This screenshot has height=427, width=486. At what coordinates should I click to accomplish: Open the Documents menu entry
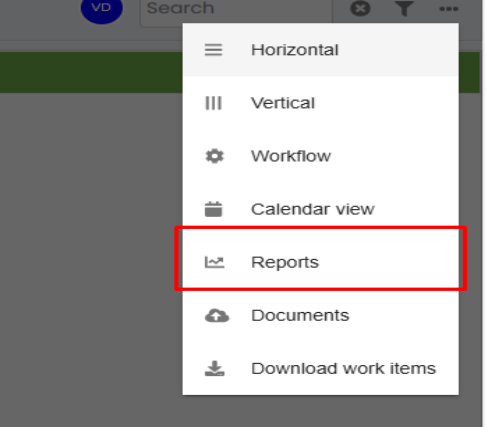(321, 315)
